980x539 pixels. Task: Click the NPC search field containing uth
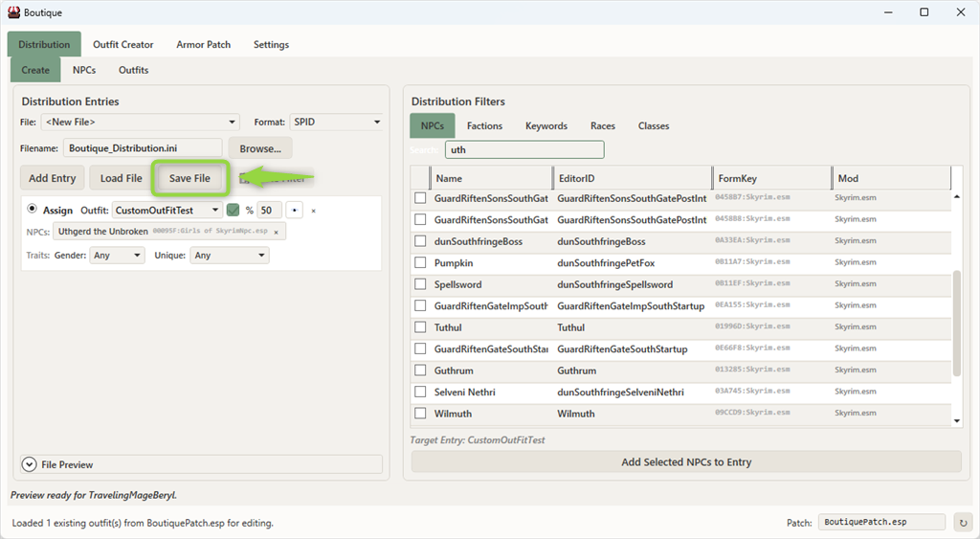pos(524,149)
